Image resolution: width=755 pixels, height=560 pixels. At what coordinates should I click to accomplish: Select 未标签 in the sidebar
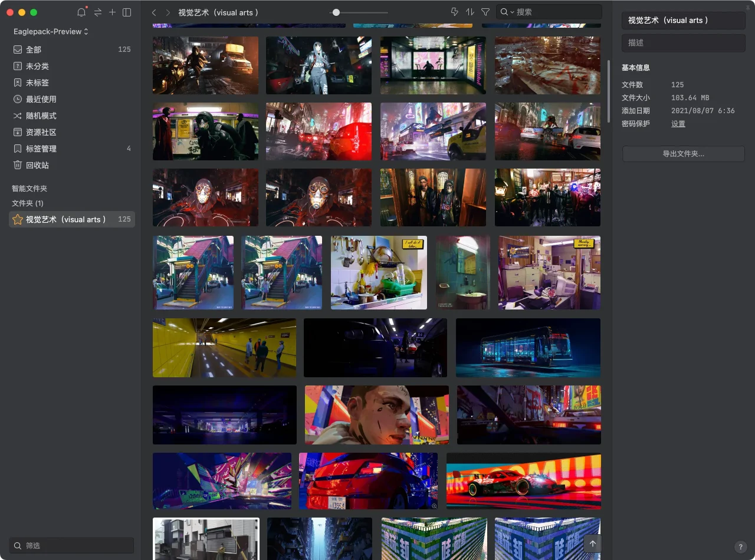pos(72,83)
